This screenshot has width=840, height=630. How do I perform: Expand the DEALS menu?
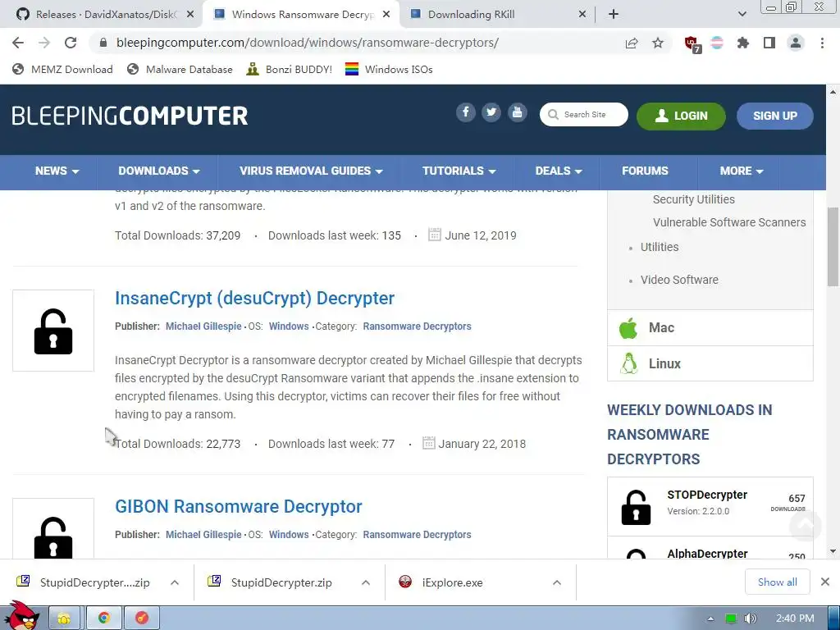(x=559, y=171)
